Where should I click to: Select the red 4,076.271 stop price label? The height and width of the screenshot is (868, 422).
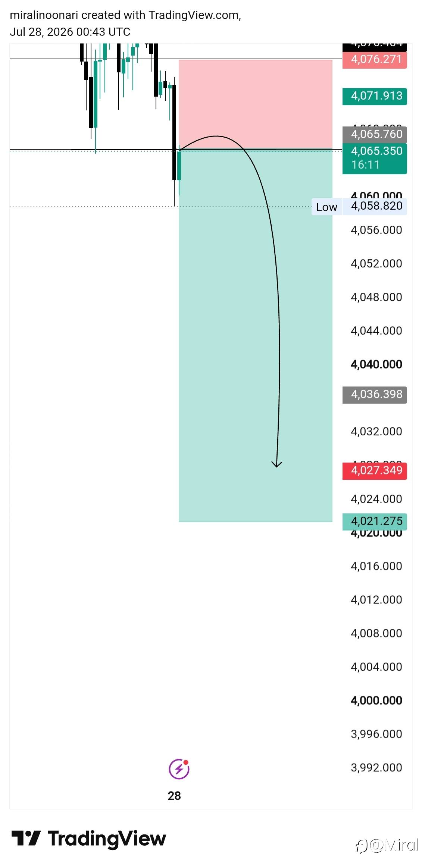click(x=375, y=60)
